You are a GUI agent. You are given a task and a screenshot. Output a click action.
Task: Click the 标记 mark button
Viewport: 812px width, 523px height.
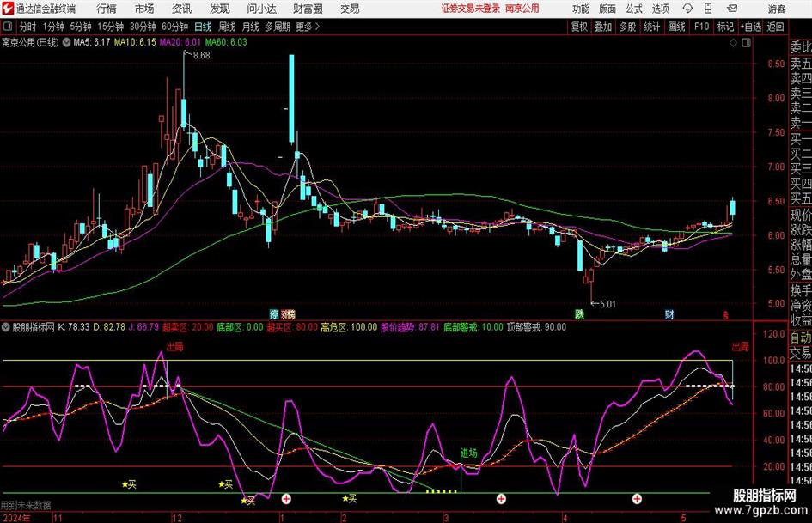tap(725, 27)
